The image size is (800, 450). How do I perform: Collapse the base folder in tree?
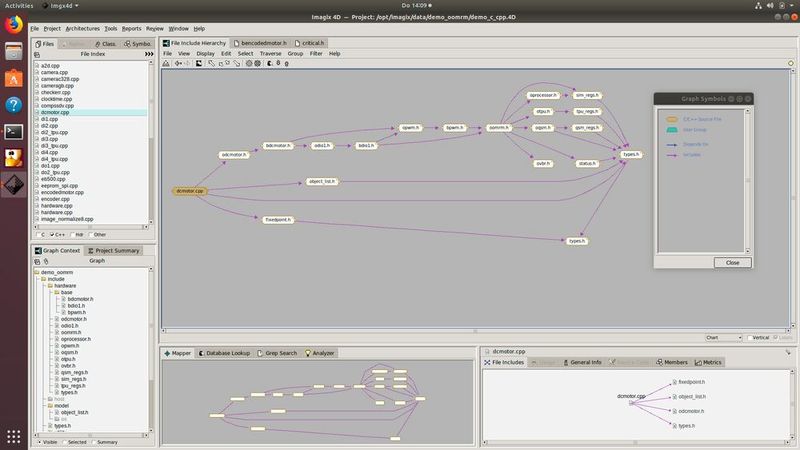[x=57, y=292]
